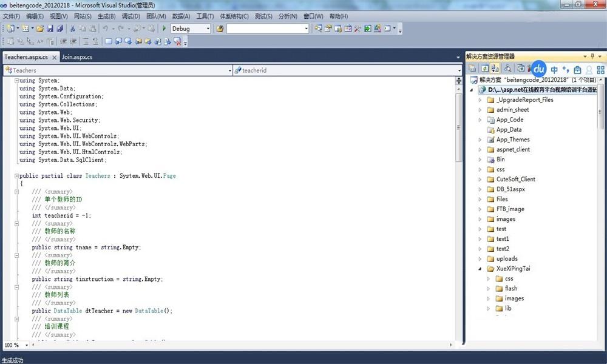Clear all bookmarks with red X icon
This screenshot has height=364, width=607.
(177, 41)
